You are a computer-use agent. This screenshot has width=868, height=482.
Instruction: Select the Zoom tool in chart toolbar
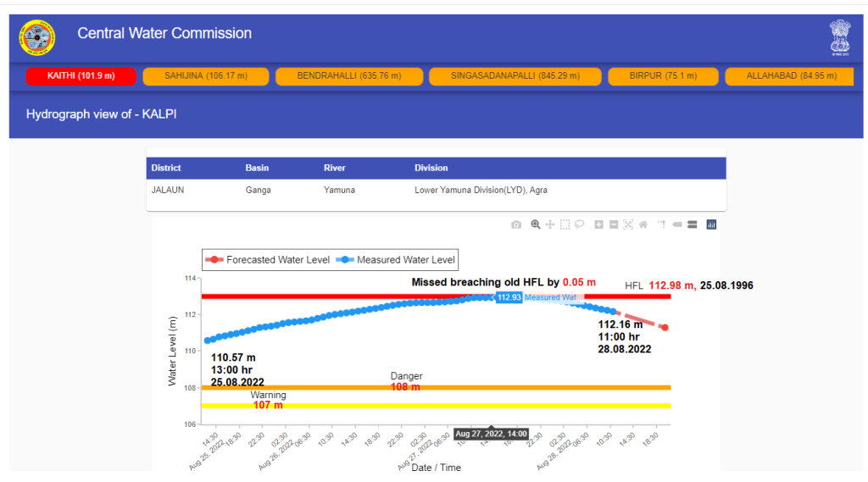point(536,224)
